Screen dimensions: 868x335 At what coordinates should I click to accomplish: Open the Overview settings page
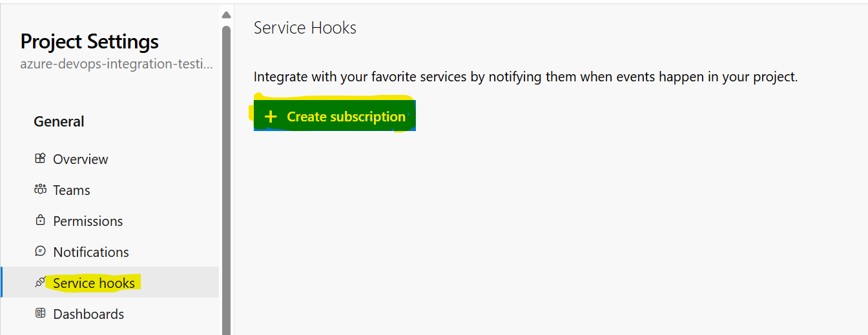[80, 159]
